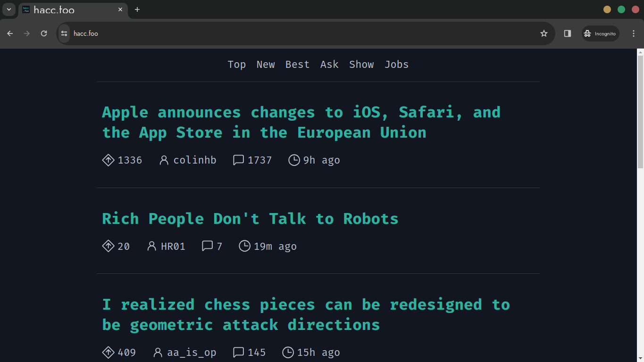Click the 145 comments count

coord(257,352)
